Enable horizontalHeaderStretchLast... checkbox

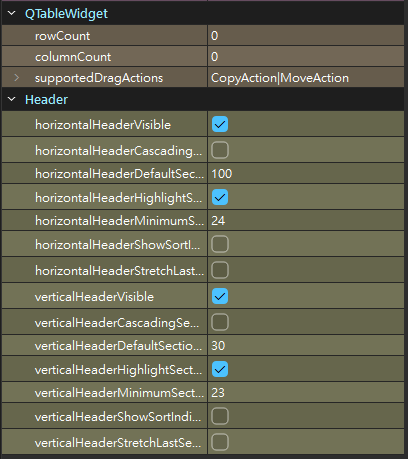click(220, 270)
